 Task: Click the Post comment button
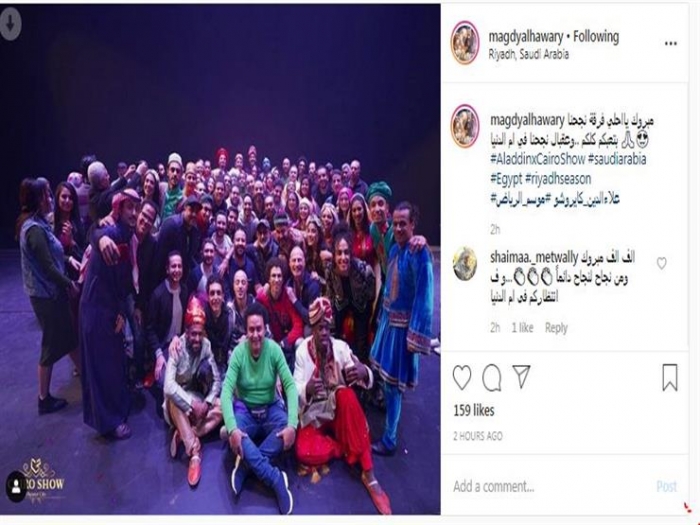pos(666,486)
